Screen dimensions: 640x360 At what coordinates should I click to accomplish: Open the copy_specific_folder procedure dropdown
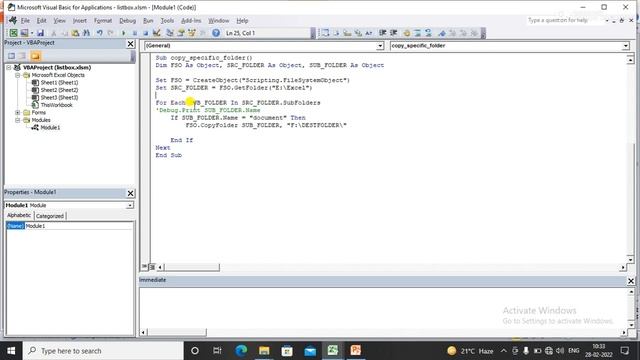(x=626, y=46)
